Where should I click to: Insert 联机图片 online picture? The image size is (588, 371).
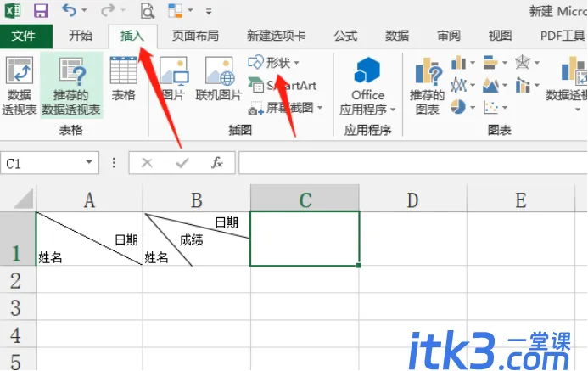point(219,79)
